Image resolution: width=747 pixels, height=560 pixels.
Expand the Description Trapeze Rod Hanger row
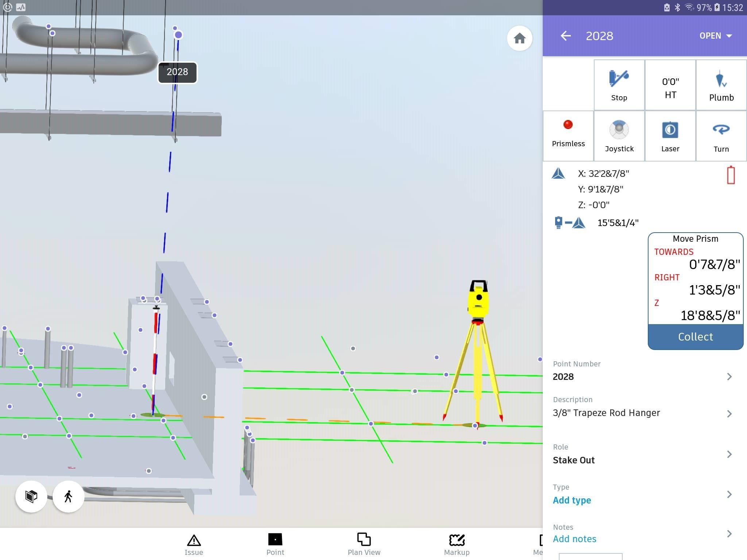645,408
